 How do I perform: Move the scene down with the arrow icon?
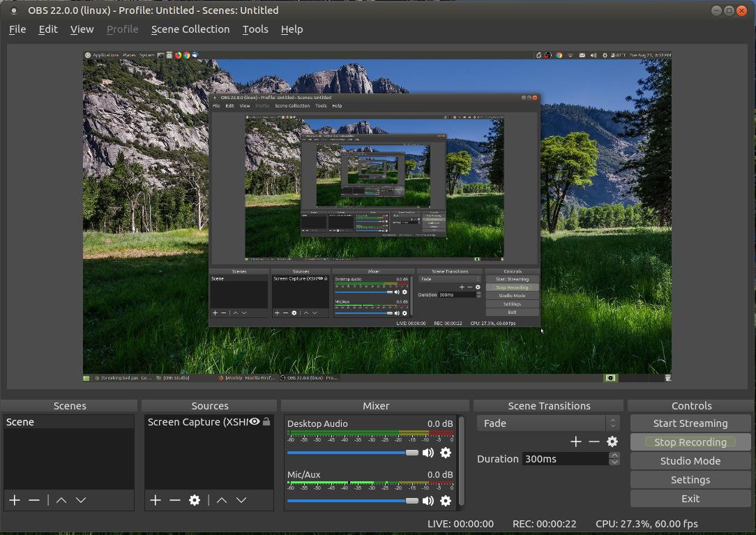[x=80, y=499]
